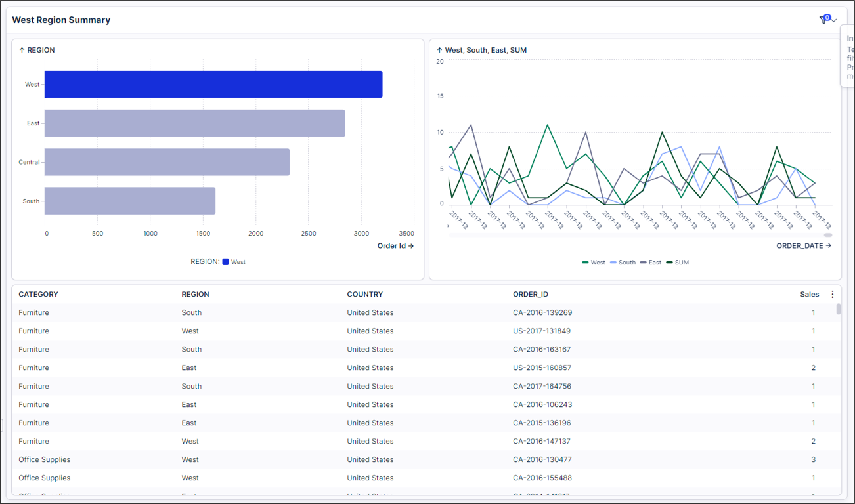This screenshot has width=855, height=504.
Task: Select the blue West bar
Action: click(x=213, y=84)
